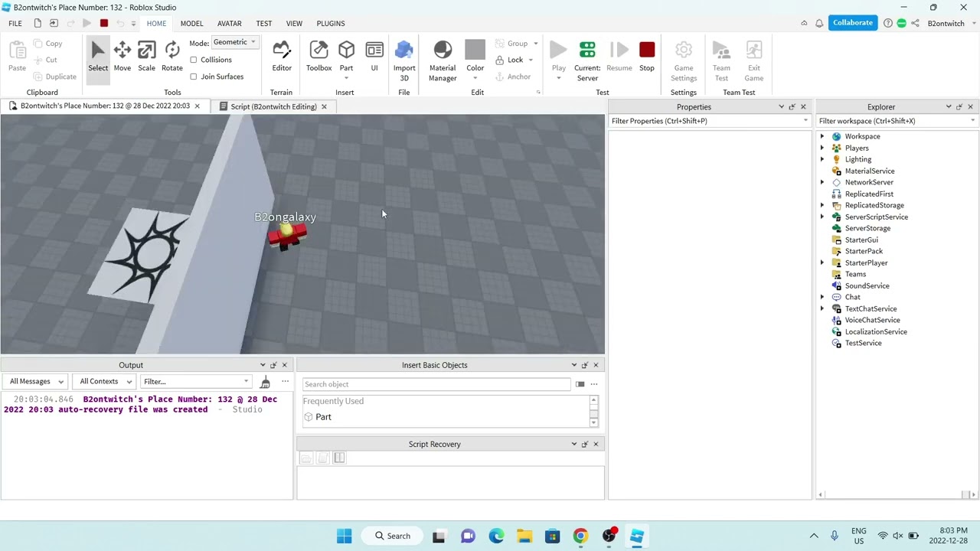Open the All Messages dropdown

pyautogui.click(x=36, y=381)
